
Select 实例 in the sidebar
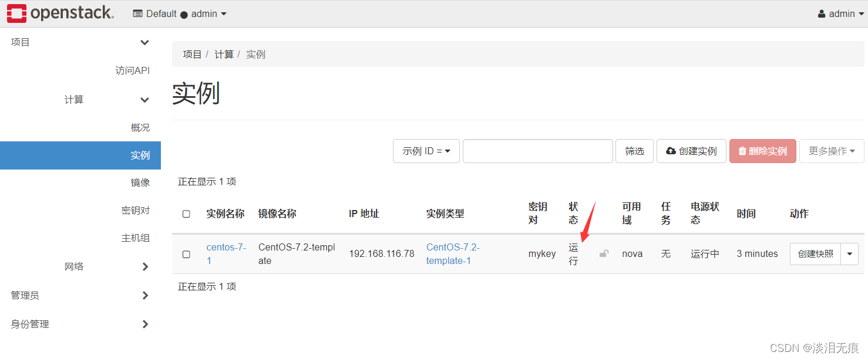click(80, 155)
